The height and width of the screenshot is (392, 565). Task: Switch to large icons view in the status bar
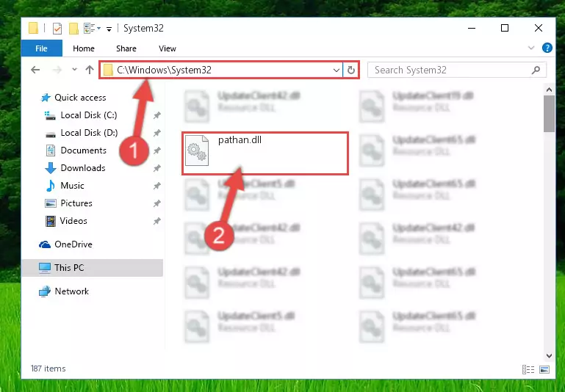544,369
